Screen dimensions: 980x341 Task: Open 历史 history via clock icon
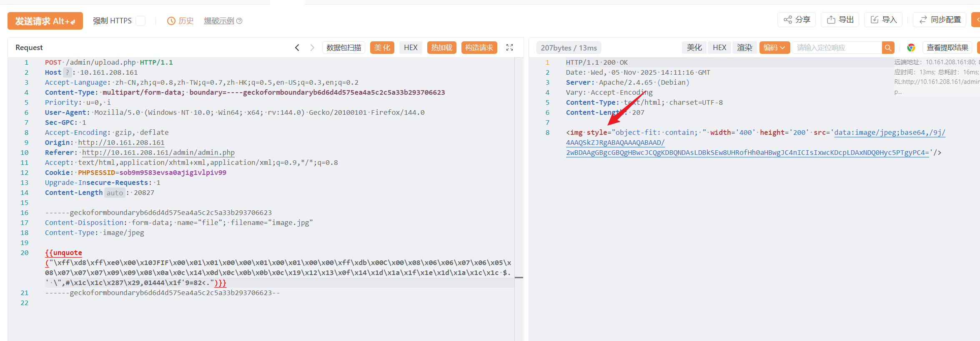[171, 21]
